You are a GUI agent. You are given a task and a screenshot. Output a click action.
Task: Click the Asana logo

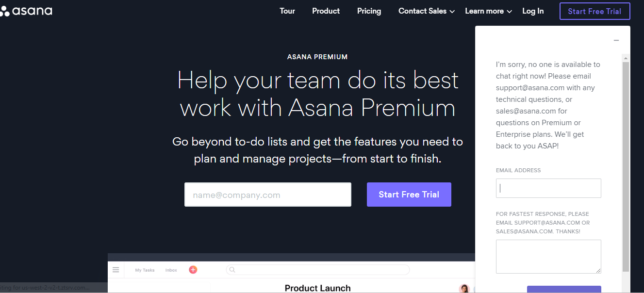[26, 11]
